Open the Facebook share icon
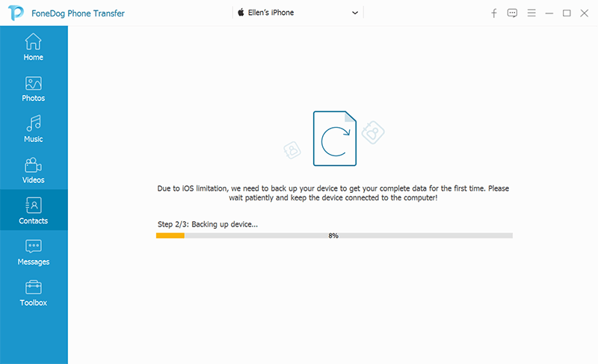The image size is (598, 364). (x=494, y=13)
